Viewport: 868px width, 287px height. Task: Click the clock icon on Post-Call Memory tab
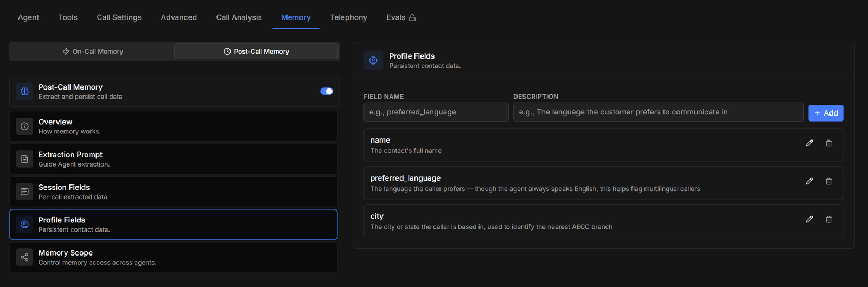pos(227,52)
